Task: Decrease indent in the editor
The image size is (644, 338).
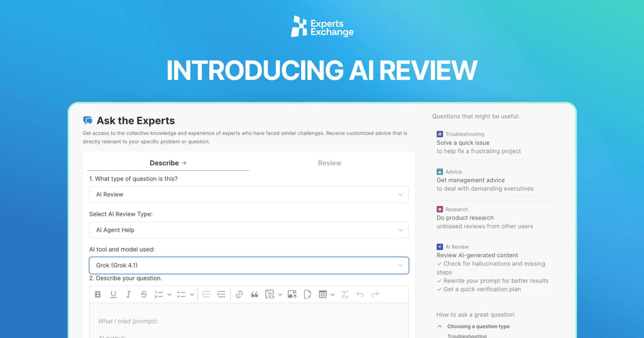Action: (206, 294)
